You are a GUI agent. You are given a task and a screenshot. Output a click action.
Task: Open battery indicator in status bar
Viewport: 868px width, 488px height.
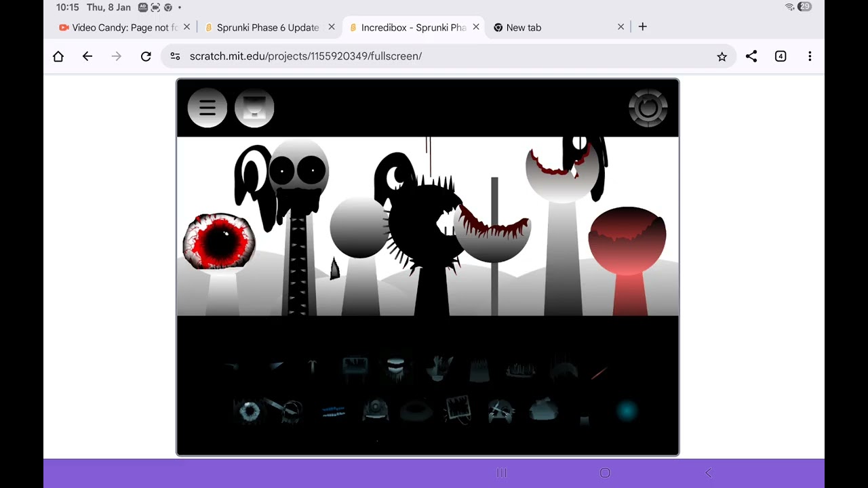[805, 7]
